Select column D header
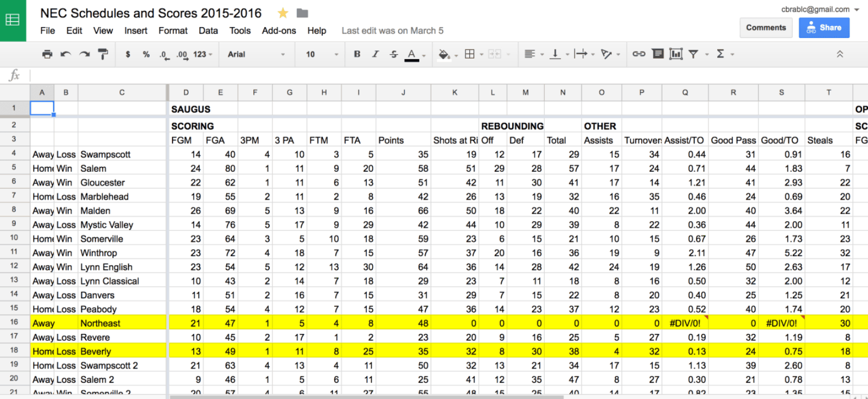The width and height of the screenshot is (868, 399). [186, 93]
